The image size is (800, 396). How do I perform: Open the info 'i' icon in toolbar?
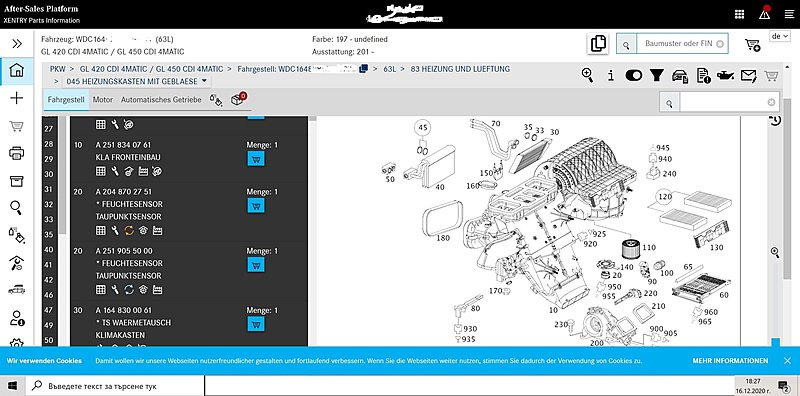(611, 76)
